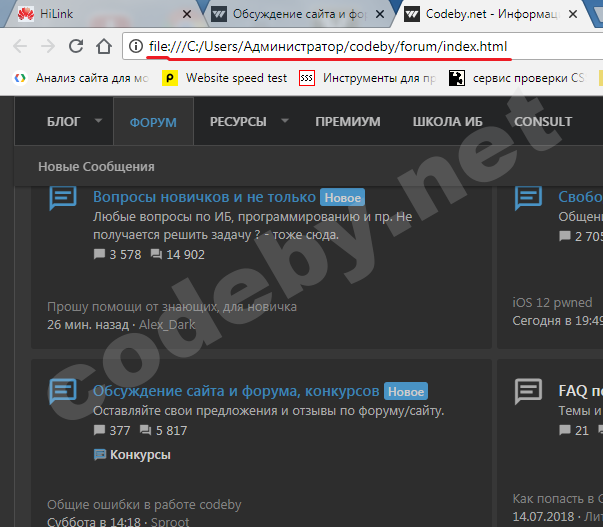
Task: Open thread Общие ошибки в работе codeby
Action: [144, 505]
